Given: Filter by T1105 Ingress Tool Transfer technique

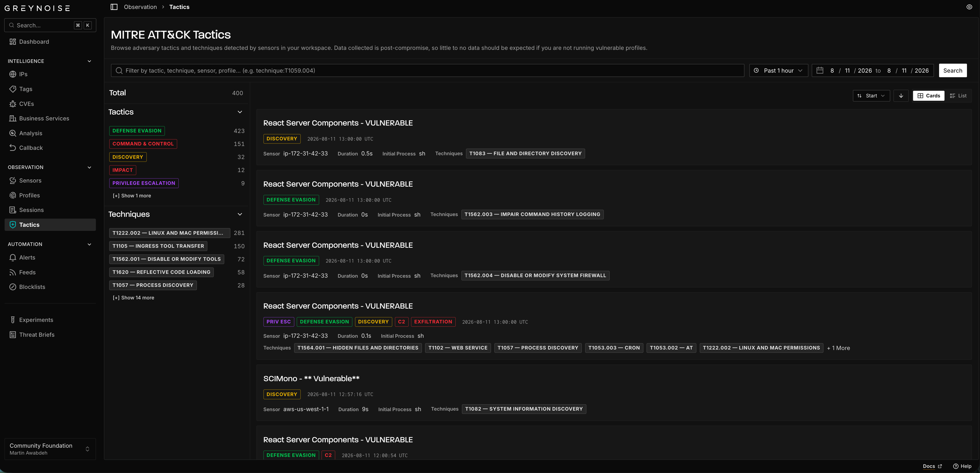Looking at the screenshot, I should coord(158,246).
